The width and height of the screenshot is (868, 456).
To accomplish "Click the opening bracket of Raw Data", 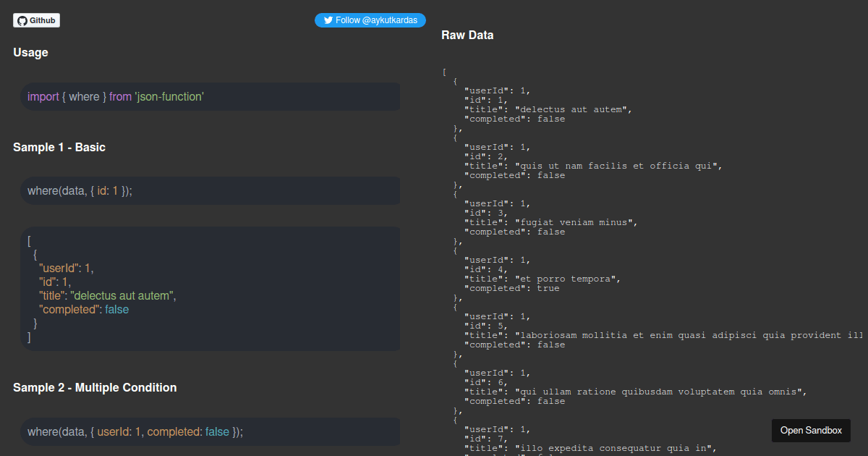I will coord(443,72).
